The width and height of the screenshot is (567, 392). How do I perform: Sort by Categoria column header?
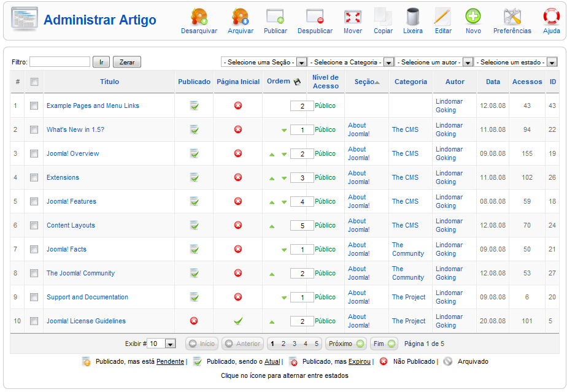411,82
